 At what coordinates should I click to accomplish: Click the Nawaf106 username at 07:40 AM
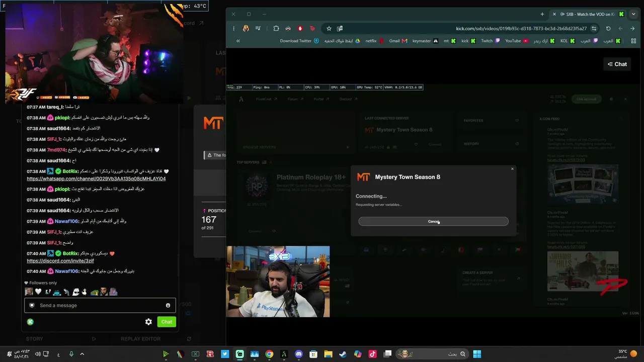pos(66,271)
